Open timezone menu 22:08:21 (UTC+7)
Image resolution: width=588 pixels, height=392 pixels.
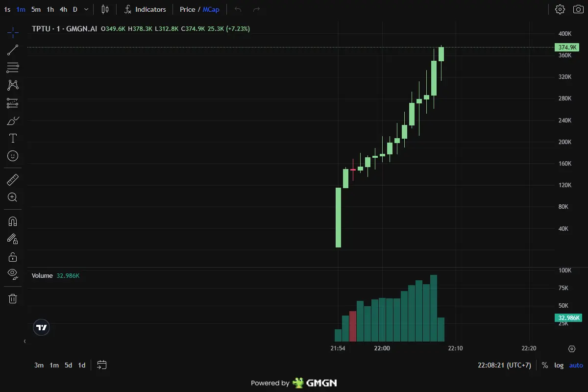click(x=504, y=365)
